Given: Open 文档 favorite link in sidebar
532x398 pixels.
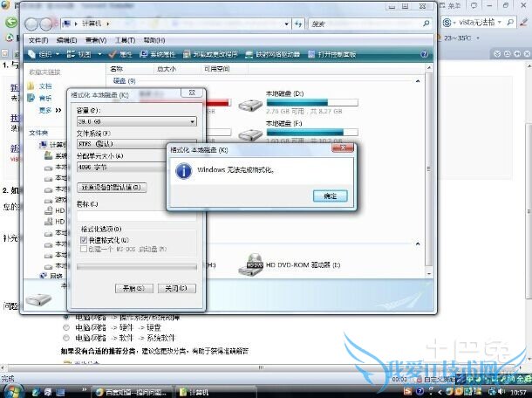Looking at the screenshot, I should (45, 86).
